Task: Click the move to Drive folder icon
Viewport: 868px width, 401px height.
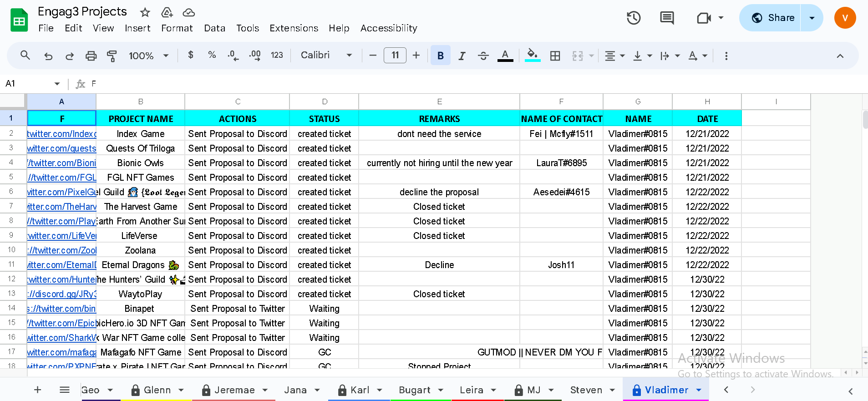Action: pyautogui.click(x=167, y=12)
